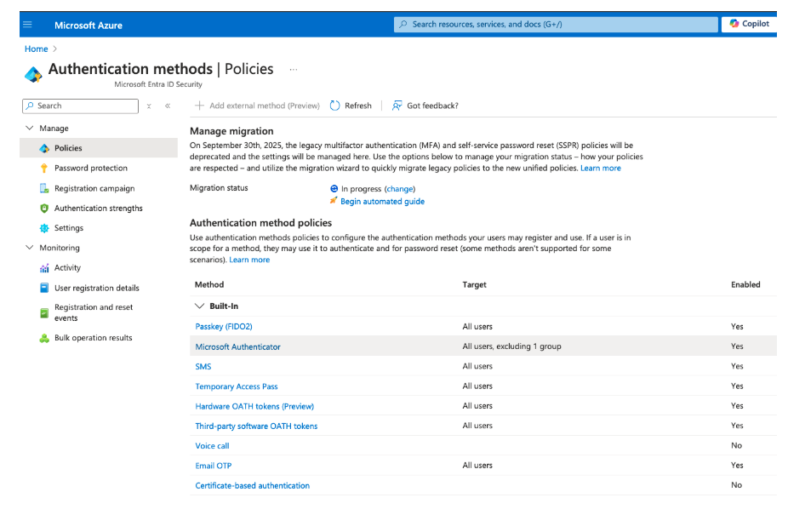Click the Enabled column header

[x=745, y=284]
